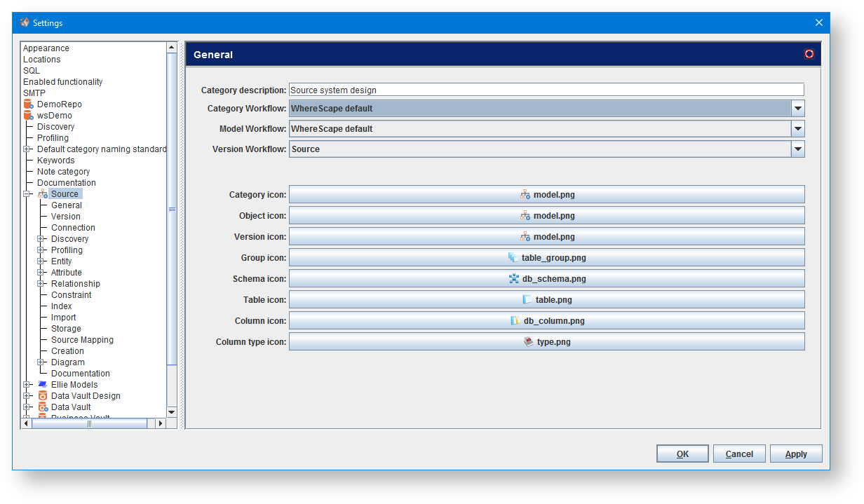
Task: Select Appearance in settings tree
Action: [46, 48]
